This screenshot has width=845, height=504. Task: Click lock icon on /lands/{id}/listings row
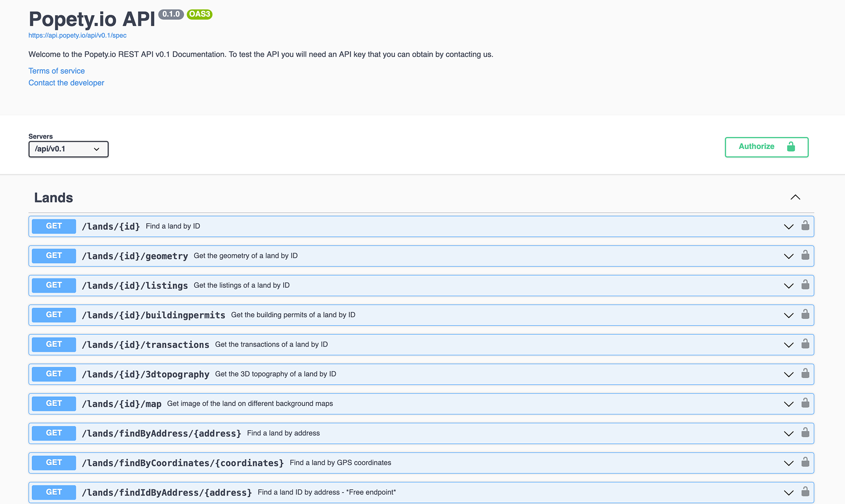pyautogui.click(x=805, y=285)
